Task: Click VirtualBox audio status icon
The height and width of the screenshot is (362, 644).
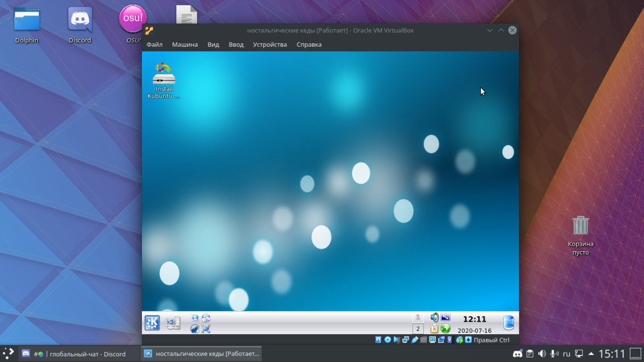Action: coord(397,340)
